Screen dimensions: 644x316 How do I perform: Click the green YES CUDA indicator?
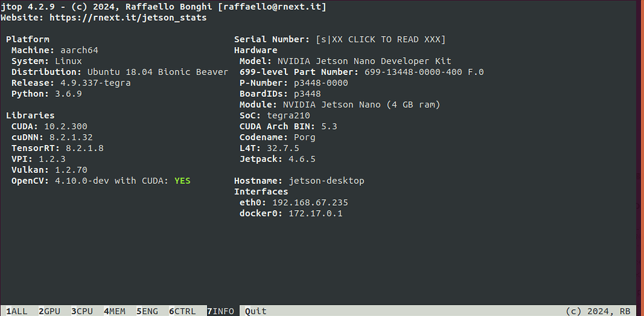(182, 181)
